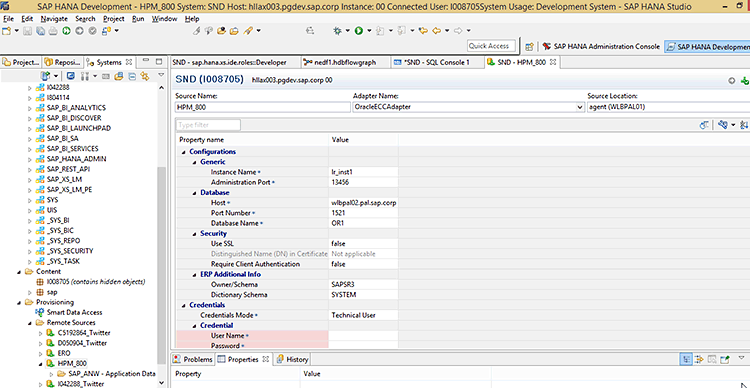Click the Open Perspective icon
This screenshot has height=388, width=750.
point(529,46)
